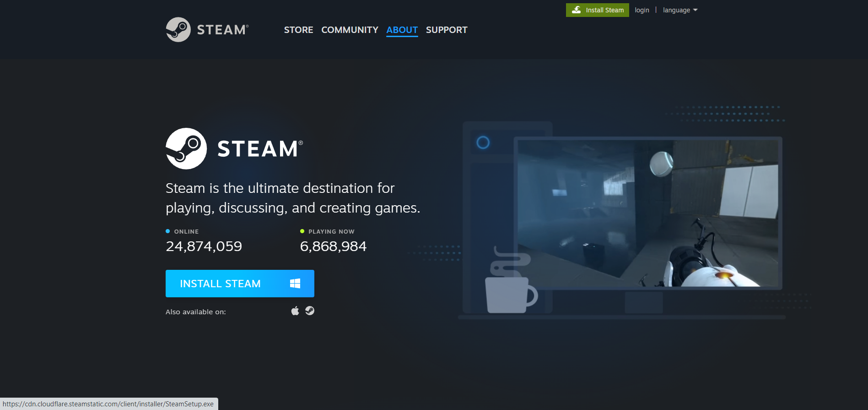868x410 pixels.
Task: Click the ONLINE label
Action: 186,232
